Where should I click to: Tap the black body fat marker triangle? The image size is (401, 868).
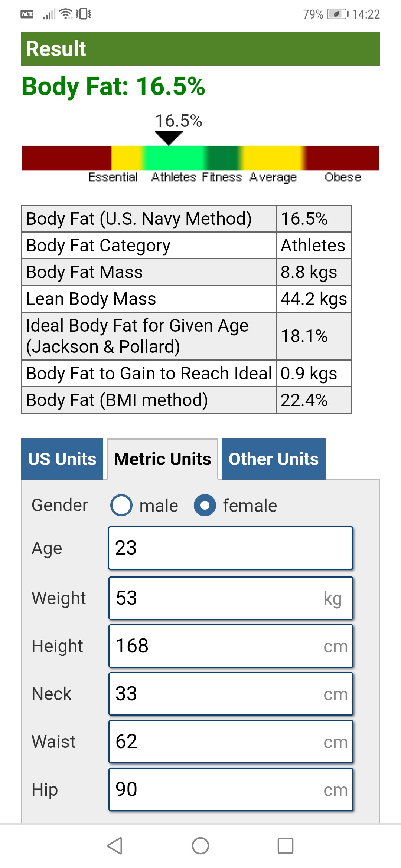click(x=169, y=138)
